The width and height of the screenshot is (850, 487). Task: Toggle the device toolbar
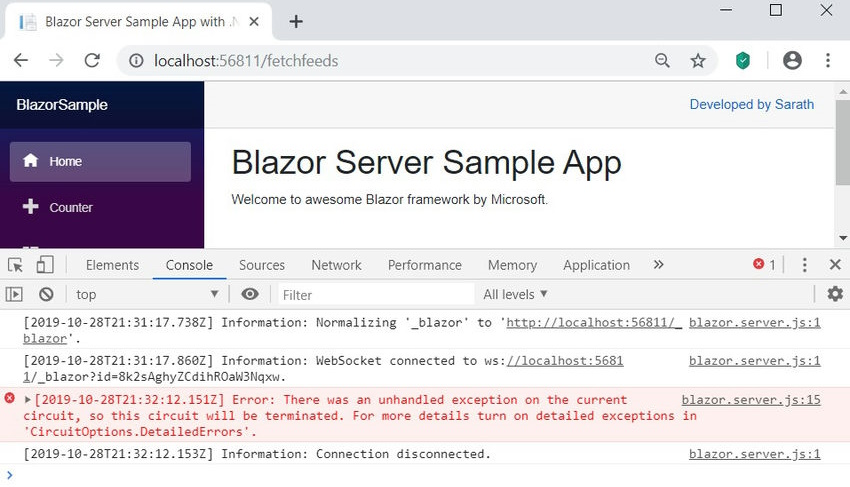pyautogui.click(x=45, y=265)
